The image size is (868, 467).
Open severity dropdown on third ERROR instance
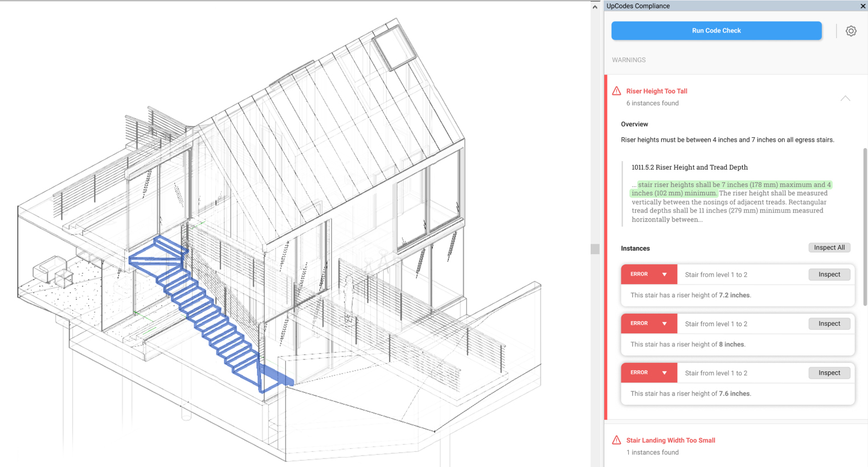pyautogui.click(x=665, y=372)
